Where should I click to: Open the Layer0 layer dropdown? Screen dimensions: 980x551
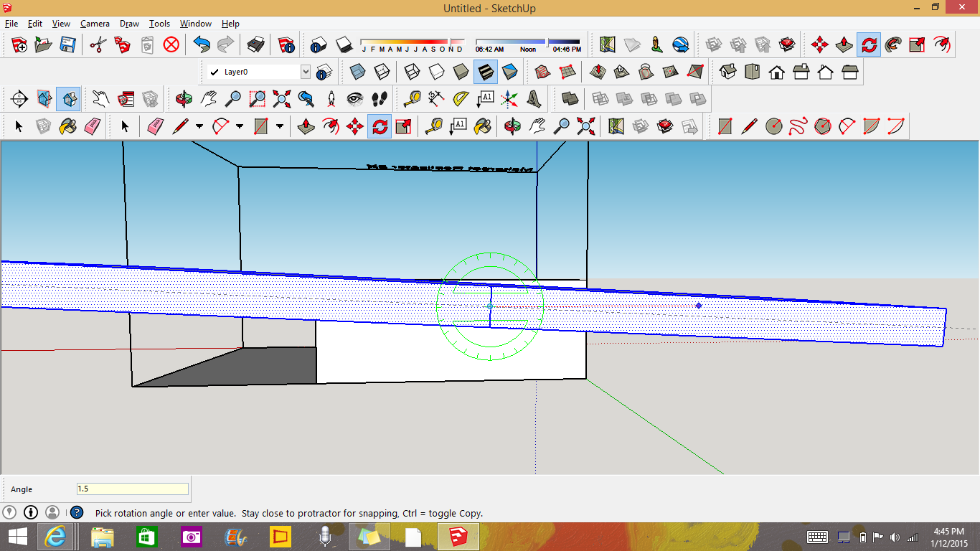coord(306,72)
